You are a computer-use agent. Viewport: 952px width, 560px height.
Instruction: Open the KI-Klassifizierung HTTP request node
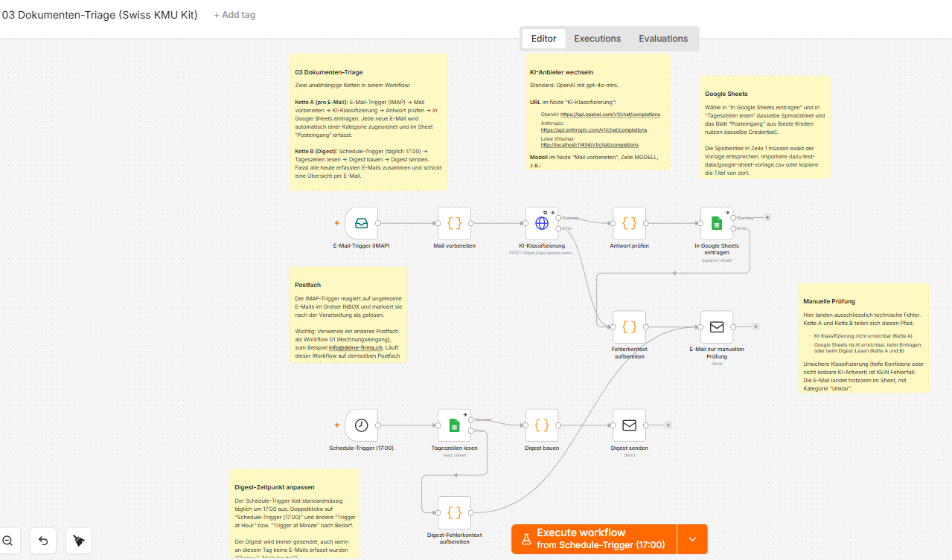[542, 223]
